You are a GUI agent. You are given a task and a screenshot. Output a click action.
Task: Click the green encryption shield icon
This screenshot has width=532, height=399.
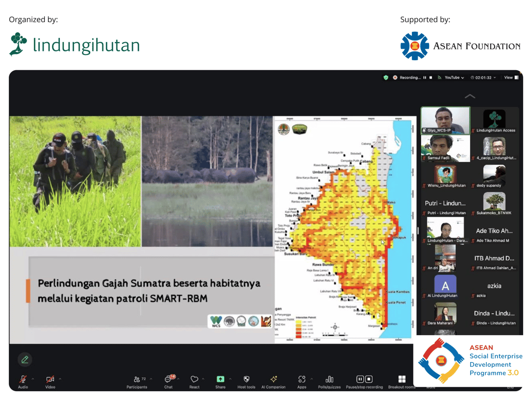click(386, 77)
